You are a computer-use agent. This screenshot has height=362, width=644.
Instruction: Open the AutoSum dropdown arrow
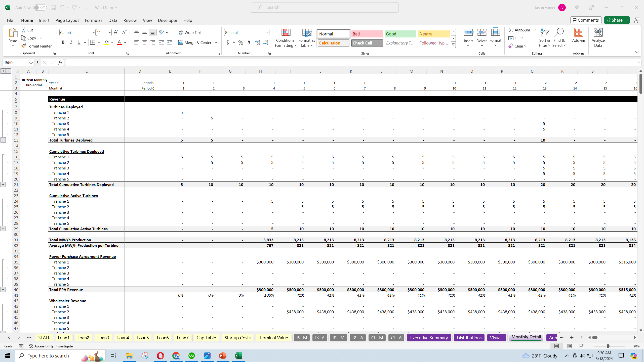click(535, 30)
